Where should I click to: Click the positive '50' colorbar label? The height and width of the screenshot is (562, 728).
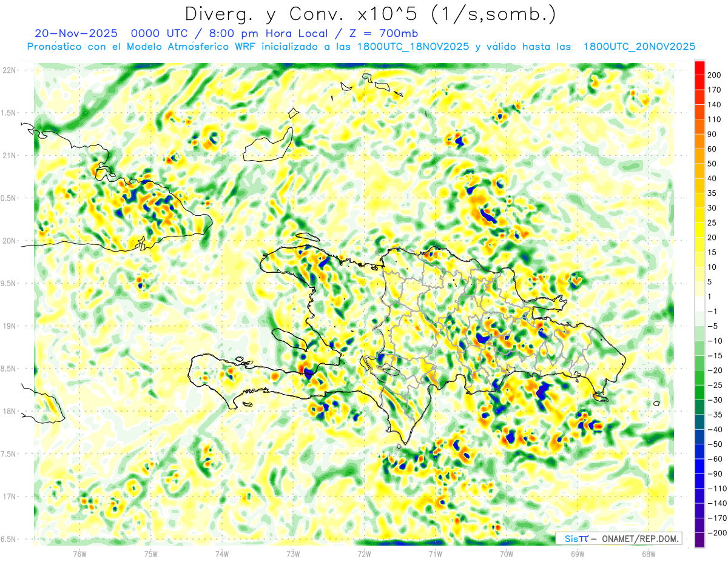point(712,164)
